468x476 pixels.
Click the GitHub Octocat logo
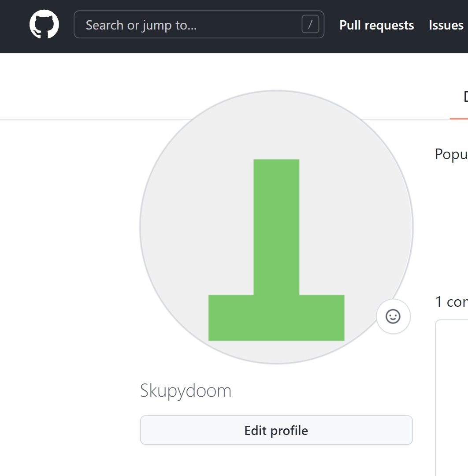pos(44,25)
